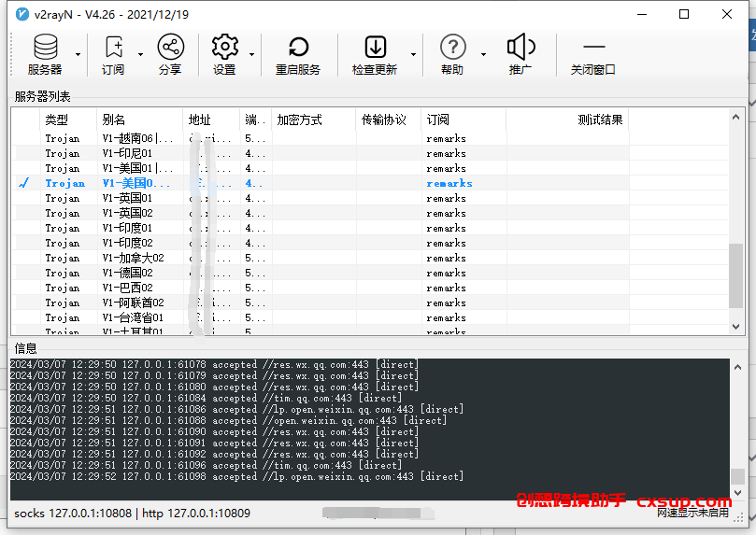The width and height of the screenshot is (756, 535).
Task: Expand the dropdown arrow beside 设置
Action: 251,54
